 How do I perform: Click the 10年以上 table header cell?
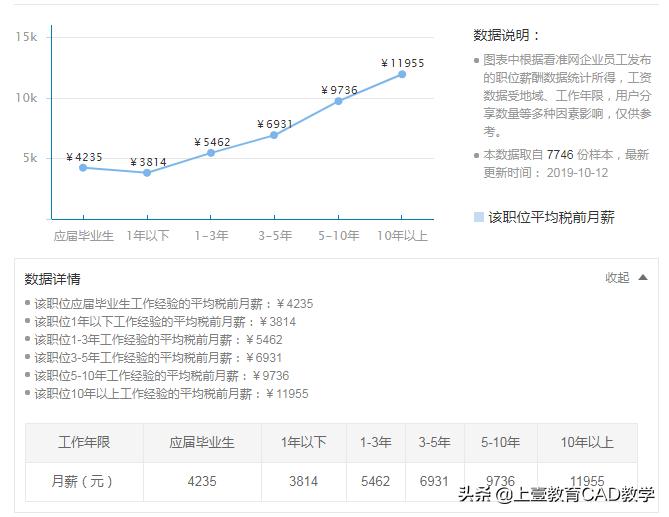point(588,442)
